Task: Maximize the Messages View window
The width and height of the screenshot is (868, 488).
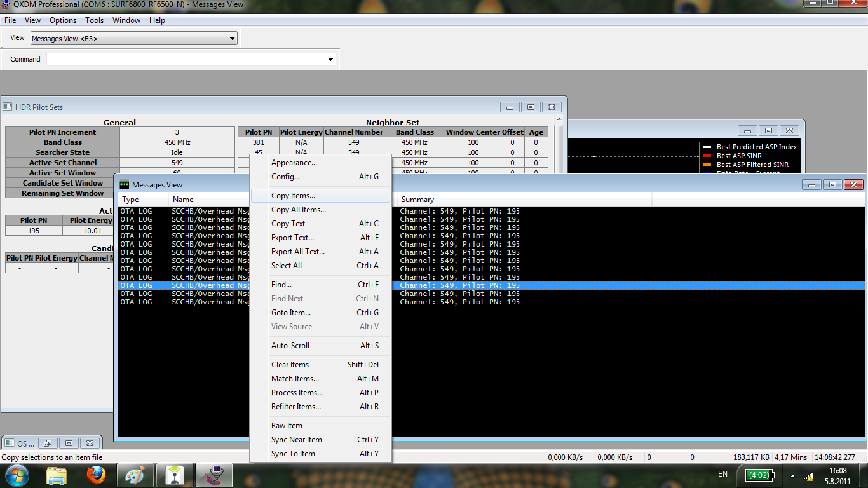Action: 832,185
